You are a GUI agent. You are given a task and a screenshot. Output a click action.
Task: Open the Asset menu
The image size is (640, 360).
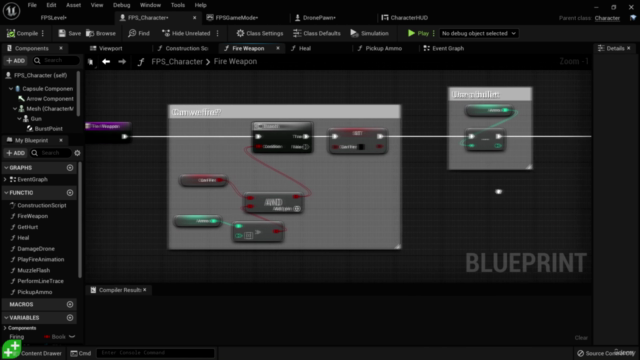tap(73, 5)
